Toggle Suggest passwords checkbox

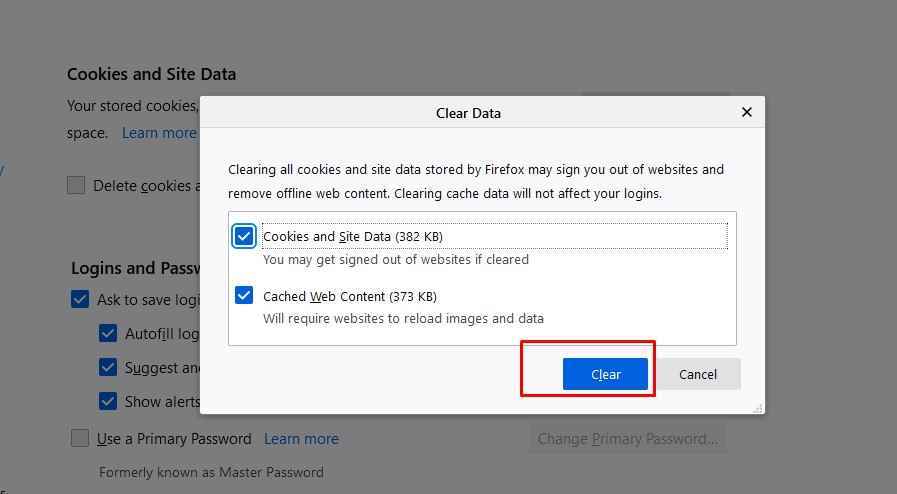108,367
